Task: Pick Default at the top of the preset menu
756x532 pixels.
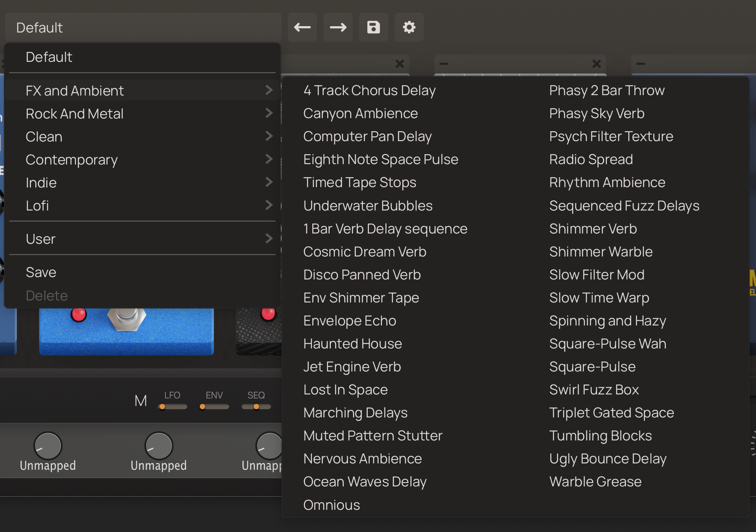Action: pos(49,57)
